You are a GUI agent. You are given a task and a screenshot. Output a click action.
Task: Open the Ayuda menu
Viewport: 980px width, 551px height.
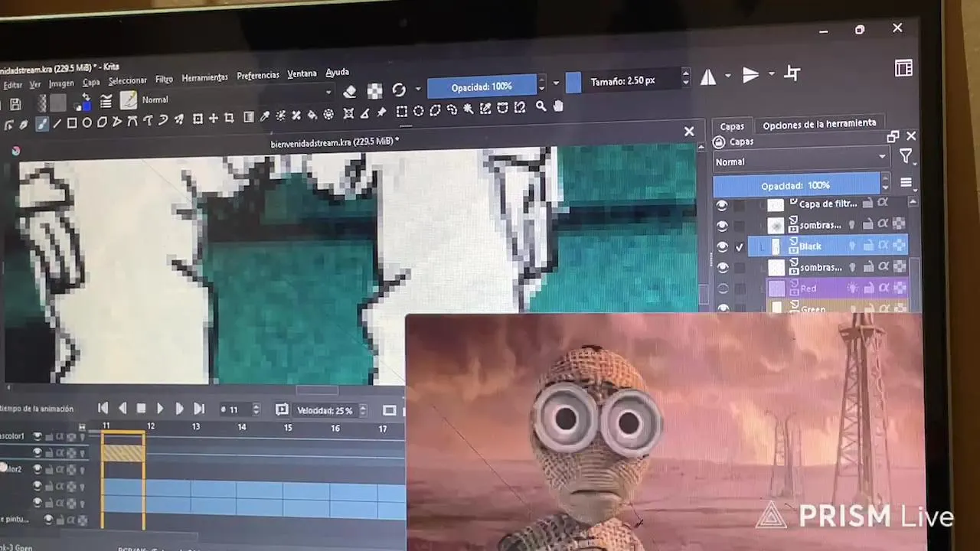[x=337, y=72]
